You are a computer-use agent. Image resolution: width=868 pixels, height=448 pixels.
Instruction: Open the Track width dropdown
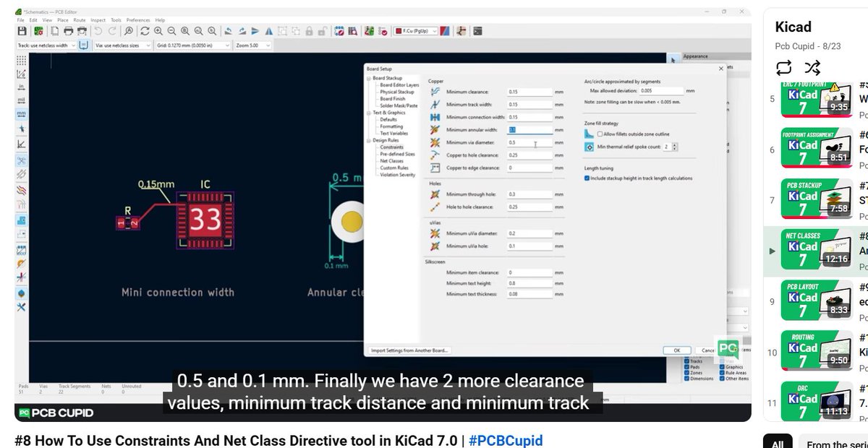45,46
